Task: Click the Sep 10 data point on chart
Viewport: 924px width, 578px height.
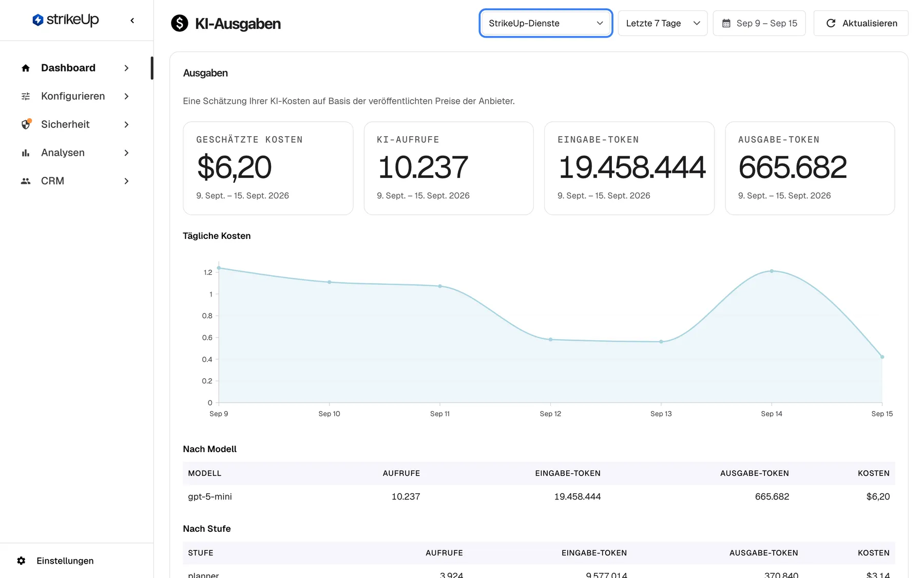Action: tap(330, 282)
